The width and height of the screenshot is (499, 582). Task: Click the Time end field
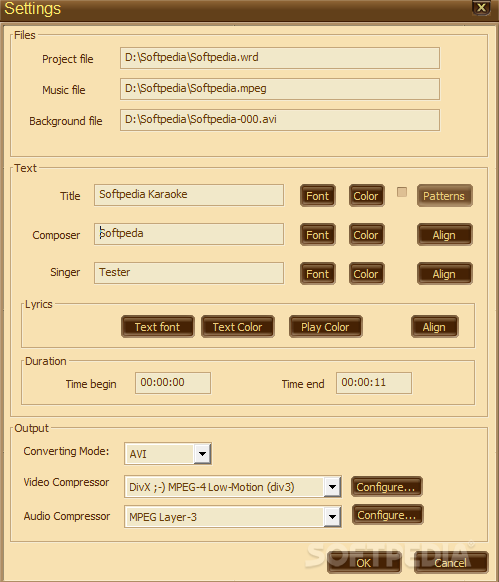click(x=374, y=383)
